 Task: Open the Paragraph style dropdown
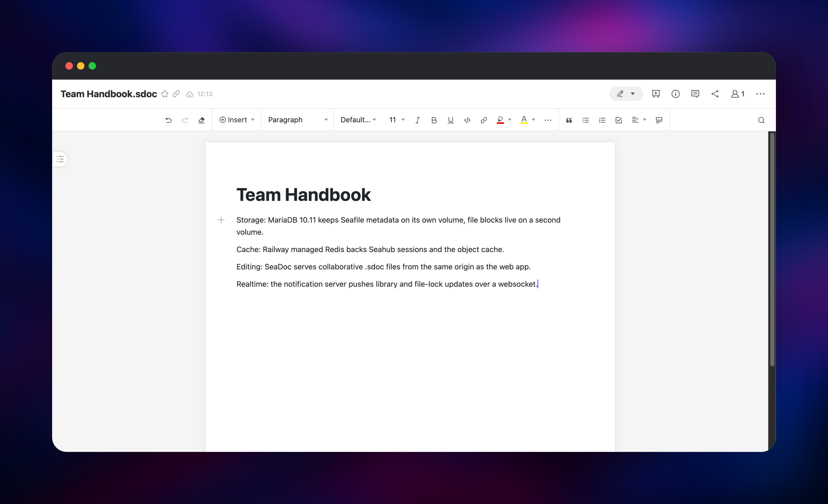[298, 120]
